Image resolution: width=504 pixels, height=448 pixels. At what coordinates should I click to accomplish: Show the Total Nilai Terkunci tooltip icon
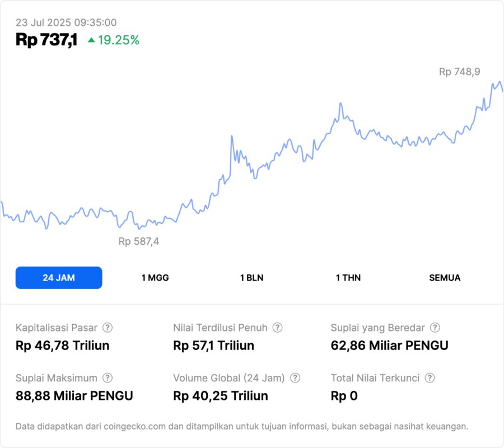430,378
